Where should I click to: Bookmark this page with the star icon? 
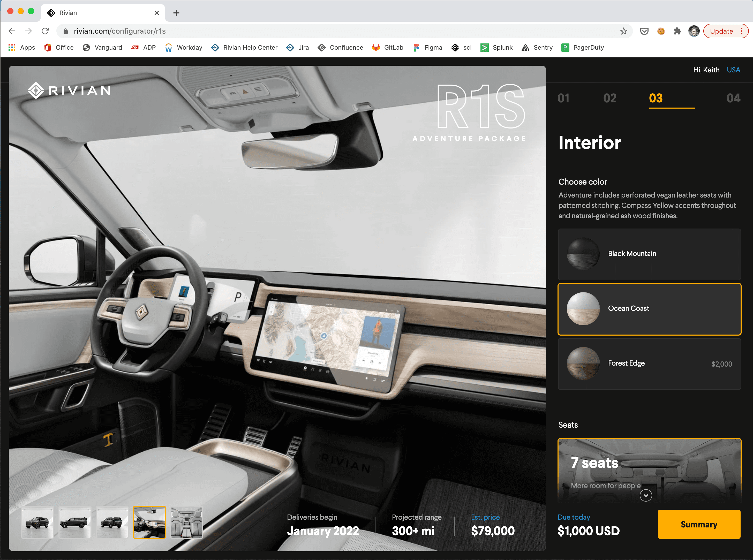click(x=623, y=31)
